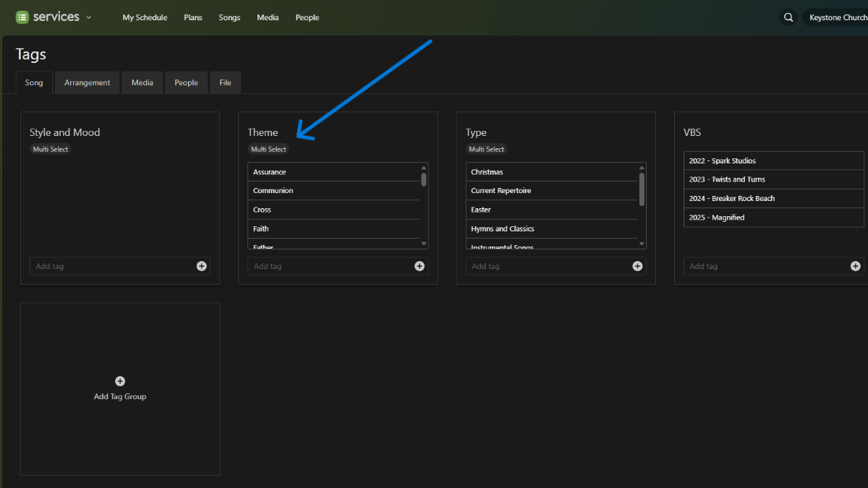Select the Faith tag
Image resolution: width=868 pixels, height=488 pixels.
[333, 228]
